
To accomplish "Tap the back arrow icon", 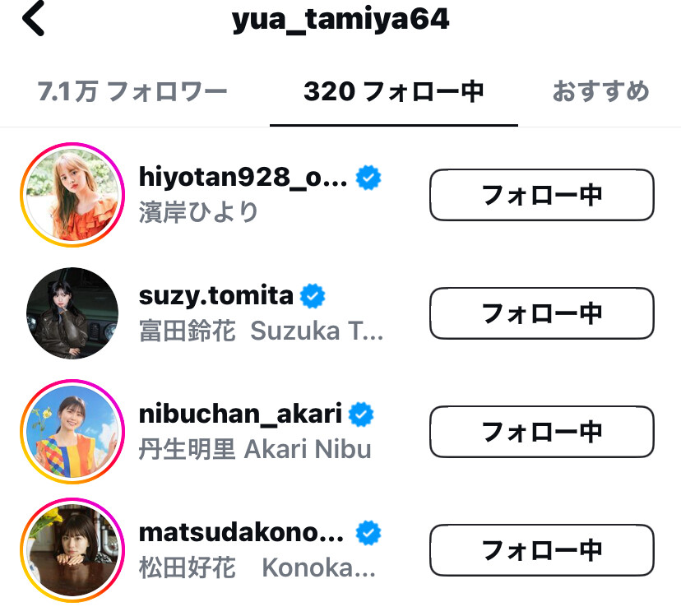I will [34, 18].
